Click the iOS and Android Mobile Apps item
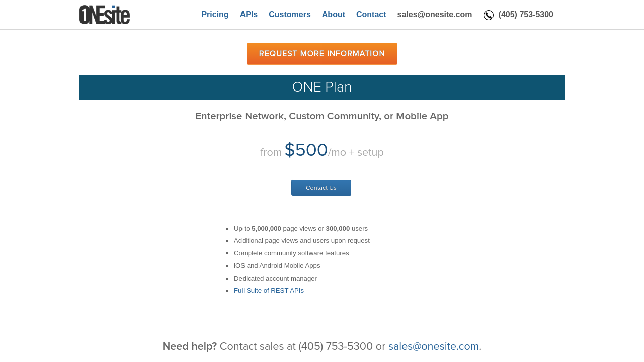Image resolution: width=644 pixels, height=362 pixels. tap(277, 266)
